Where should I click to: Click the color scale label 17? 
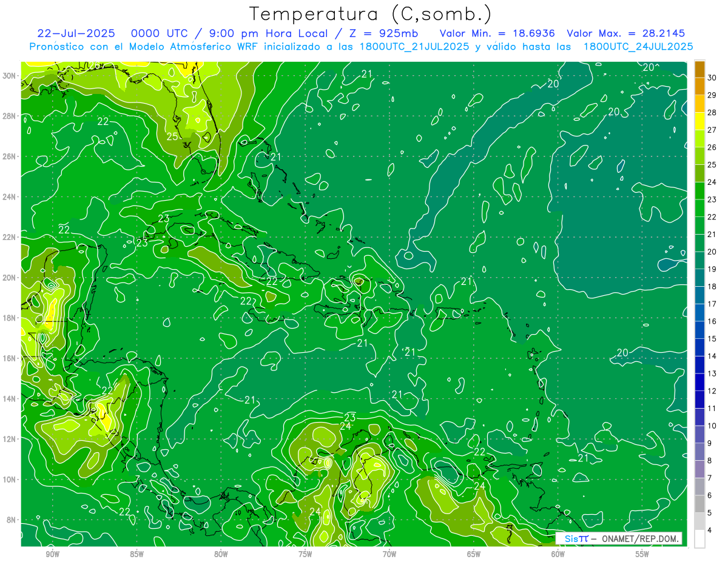click(713, 304)
